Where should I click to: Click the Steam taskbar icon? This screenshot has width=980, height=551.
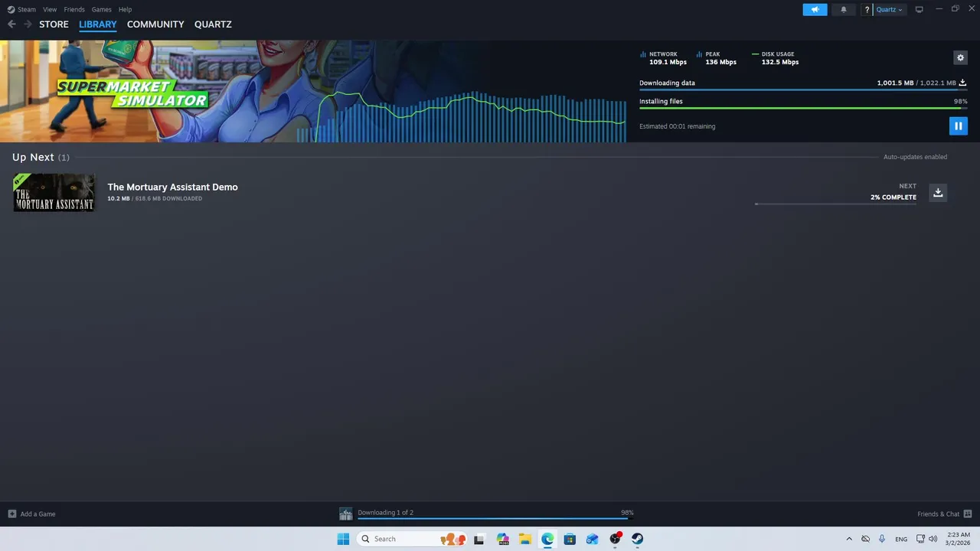click(x=637, y=539)
